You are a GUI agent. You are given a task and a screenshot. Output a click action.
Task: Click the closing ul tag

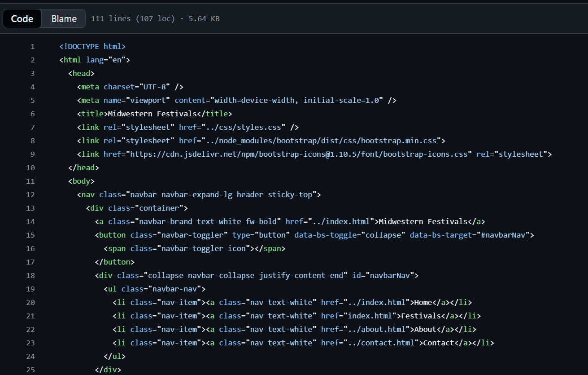click(115, 356)
